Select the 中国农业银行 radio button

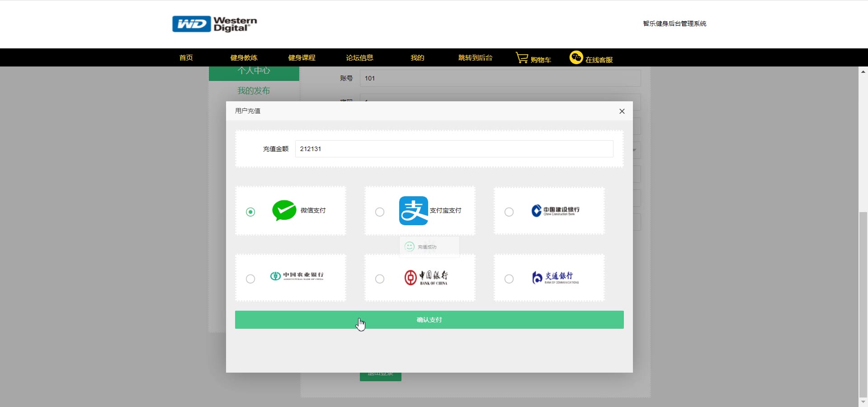click(250, 279)
